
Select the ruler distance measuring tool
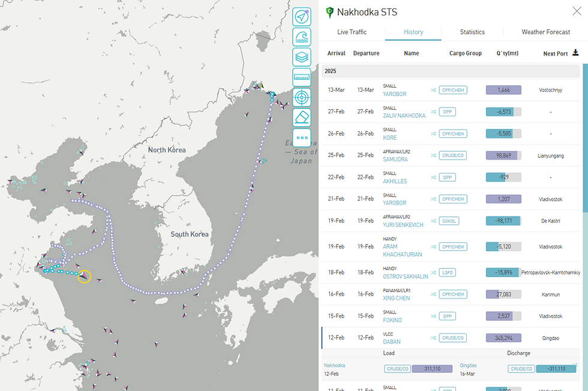302,77
